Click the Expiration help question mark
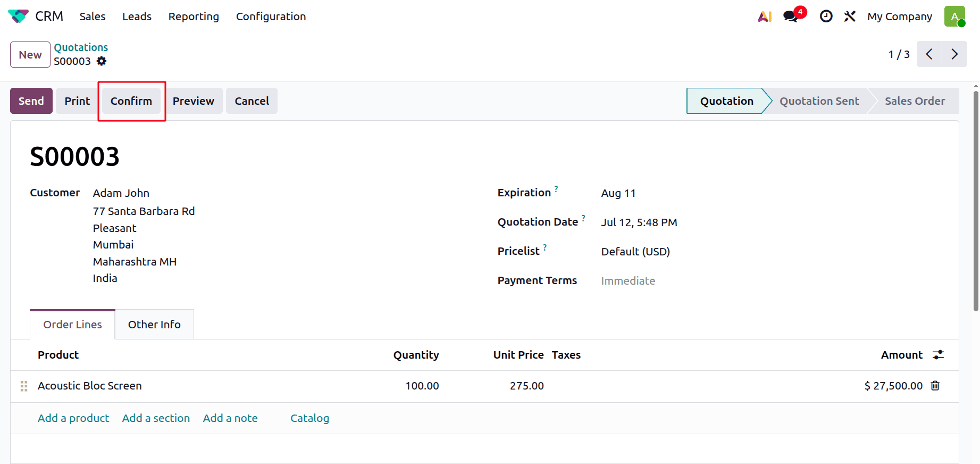 pyautogui.click(x=556, y=188)
